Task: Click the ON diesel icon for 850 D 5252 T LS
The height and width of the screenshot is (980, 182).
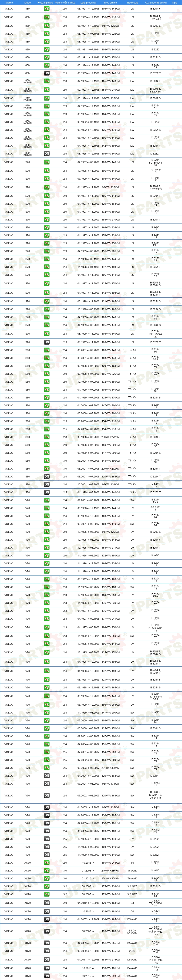Action: (47, 73)
